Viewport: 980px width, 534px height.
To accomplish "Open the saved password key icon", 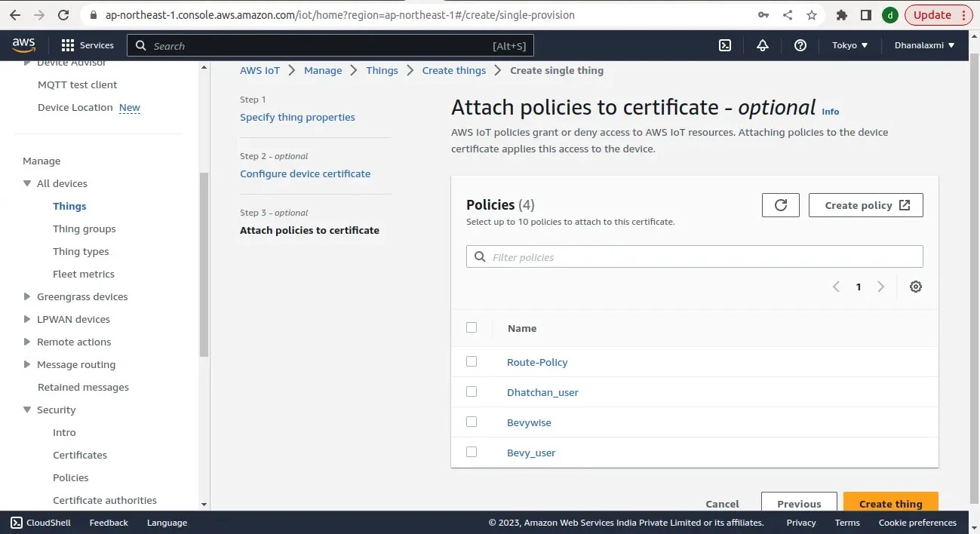I will click(763, 15).
